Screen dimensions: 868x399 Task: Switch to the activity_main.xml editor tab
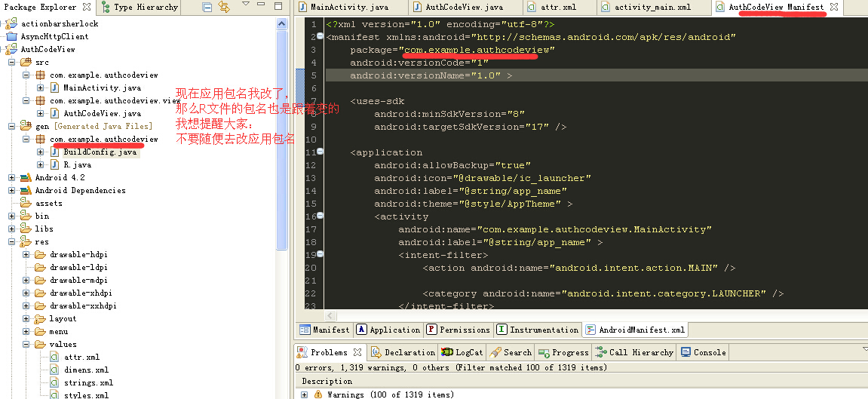(x=653, y=8)
